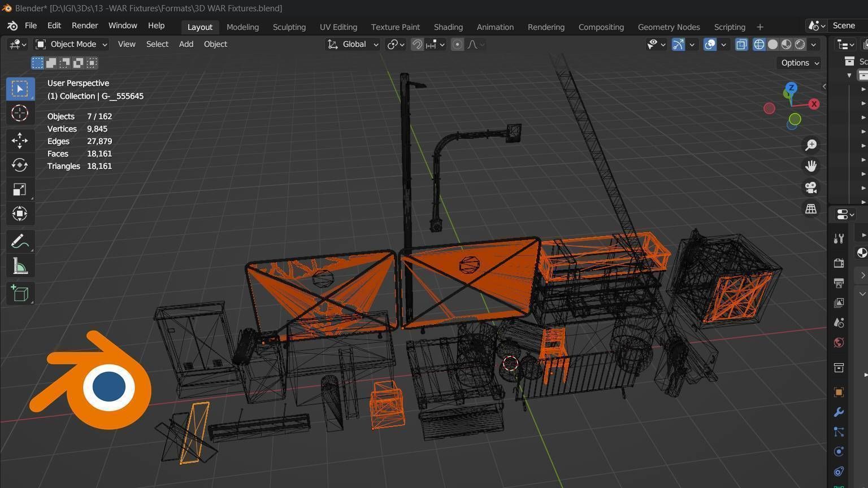Open the Tool properties tab
The height and width of the screenshot is (488, 868).
[x=839, y=239]
